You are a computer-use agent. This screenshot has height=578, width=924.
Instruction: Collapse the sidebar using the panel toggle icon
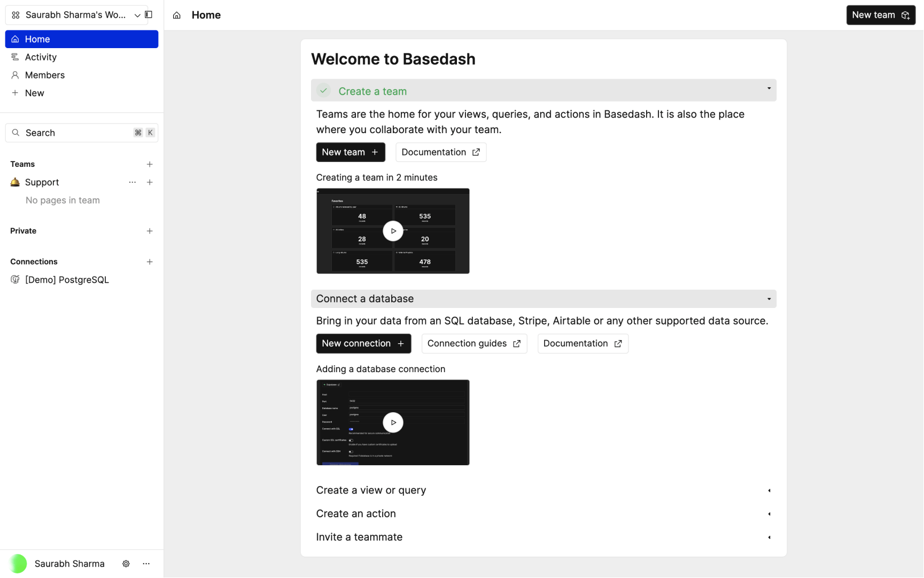[149, 14]
